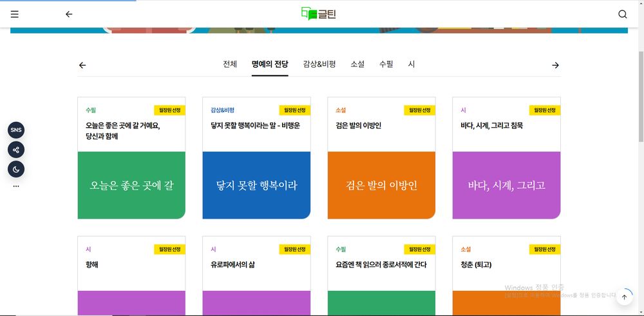The width and height of the screenshot is (644, 316).
Task: Open the 시 tab
Action: tap(411, 64)
